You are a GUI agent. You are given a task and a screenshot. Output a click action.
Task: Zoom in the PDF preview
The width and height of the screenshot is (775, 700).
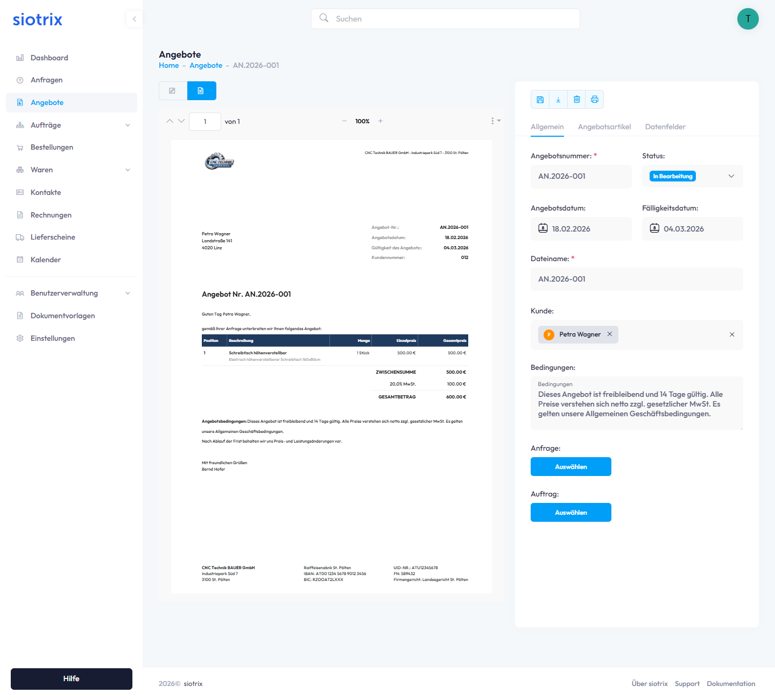(x=381, y=121)
